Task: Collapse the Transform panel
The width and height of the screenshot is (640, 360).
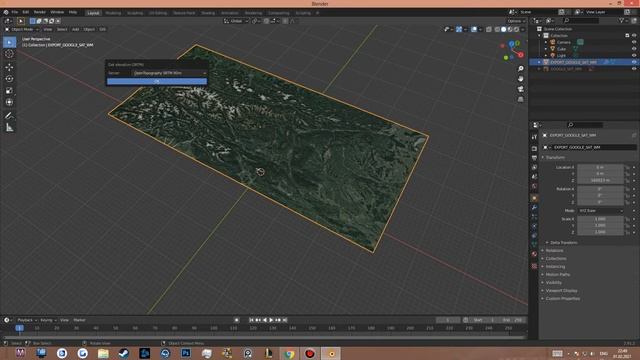Action: pyautogui.click(x=555, y=157)
